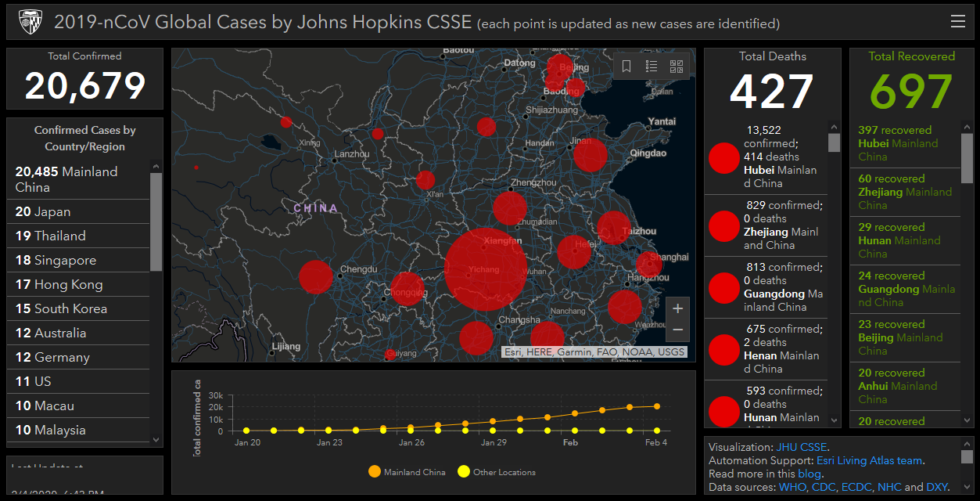
Task: Select the 60 recovered Zhejiang entry
Action: (905, 192)
